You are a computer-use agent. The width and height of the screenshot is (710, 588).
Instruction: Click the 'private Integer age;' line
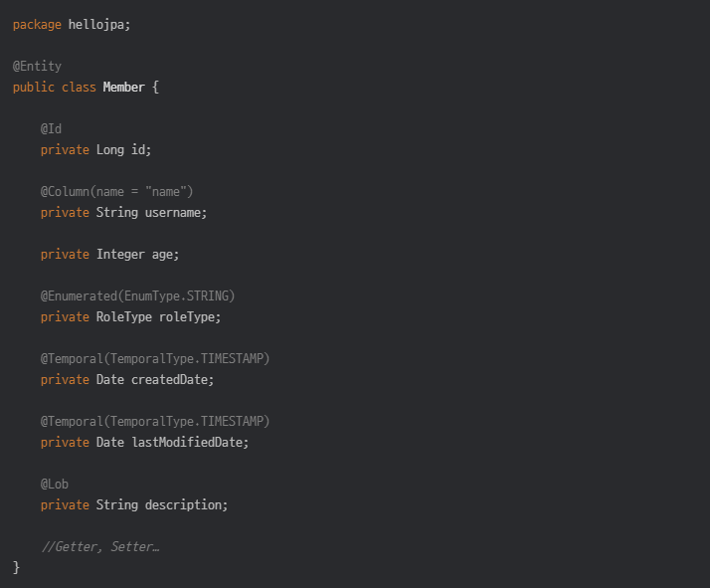click(110, 254)
